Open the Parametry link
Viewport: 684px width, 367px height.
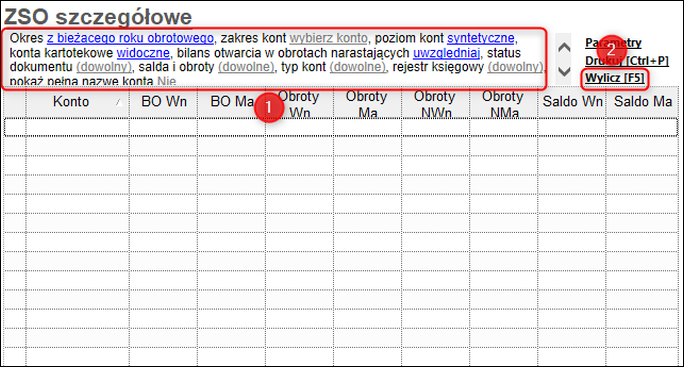coord(613,43)
